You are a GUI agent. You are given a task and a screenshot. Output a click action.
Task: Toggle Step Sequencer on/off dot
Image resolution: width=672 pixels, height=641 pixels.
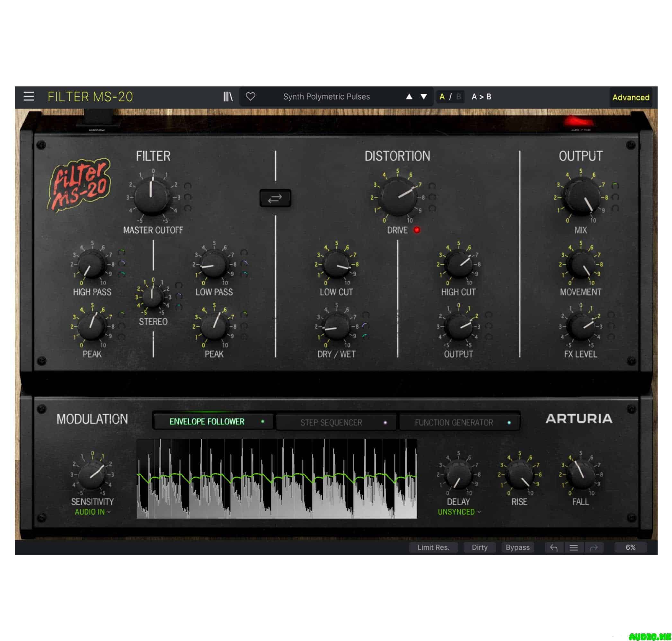385,422
